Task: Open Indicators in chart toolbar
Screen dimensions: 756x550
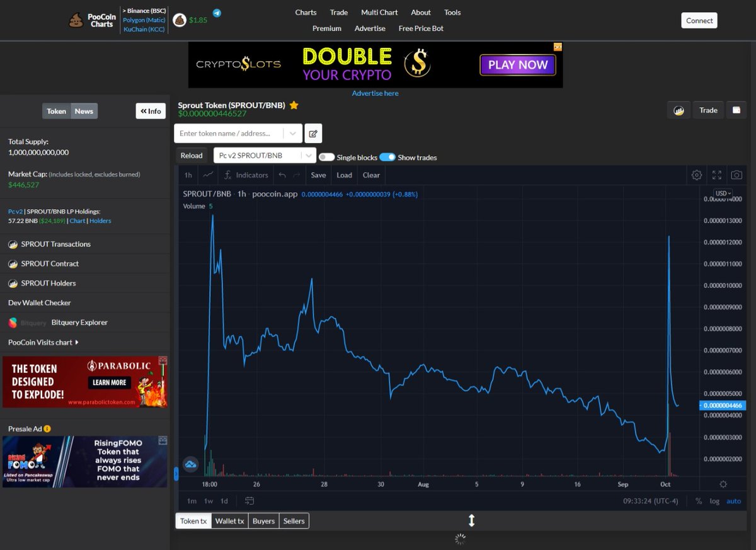Action: tap(246, 175)
